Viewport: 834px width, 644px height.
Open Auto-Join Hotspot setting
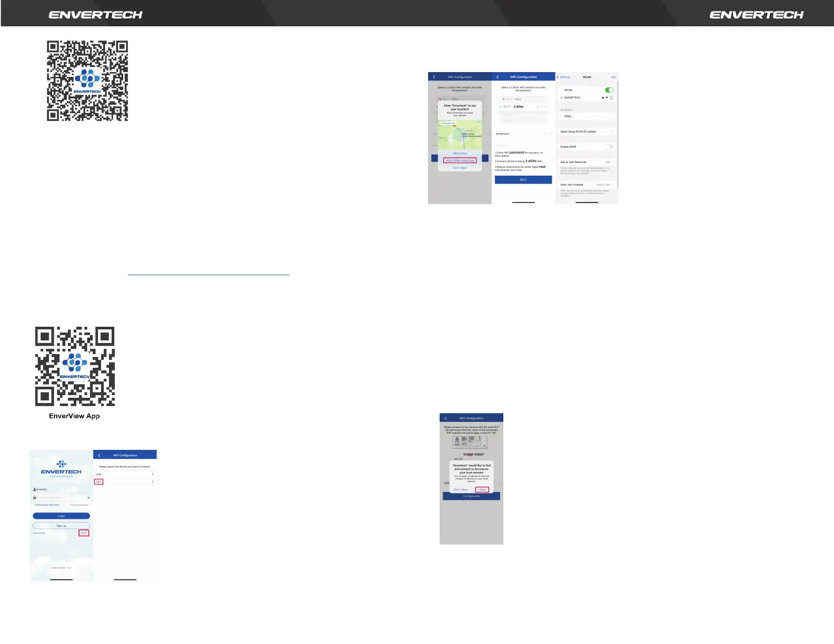point(587,185)
